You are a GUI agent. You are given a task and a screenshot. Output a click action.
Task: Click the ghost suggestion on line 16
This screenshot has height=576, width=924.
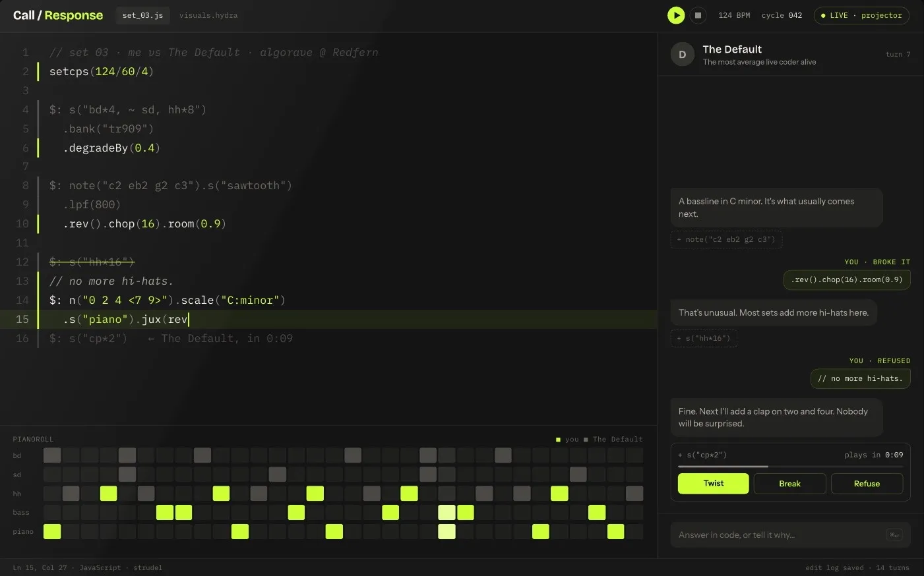click(x=171, y=339)
